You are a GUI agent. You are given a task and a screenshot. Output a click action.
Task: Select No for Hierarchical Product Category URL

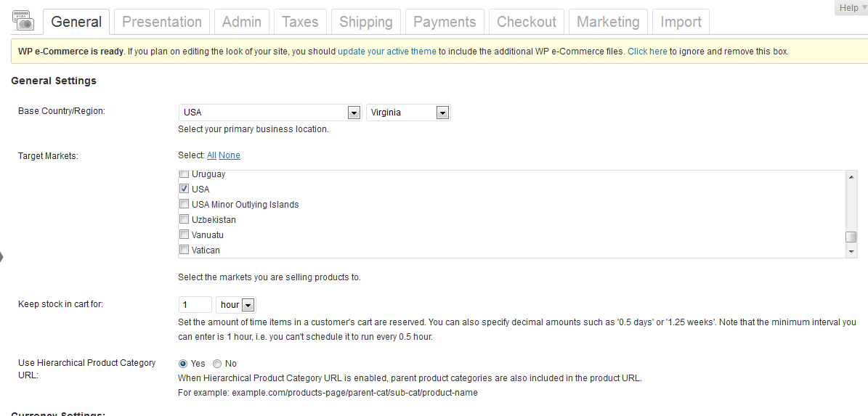click(217, 364)
